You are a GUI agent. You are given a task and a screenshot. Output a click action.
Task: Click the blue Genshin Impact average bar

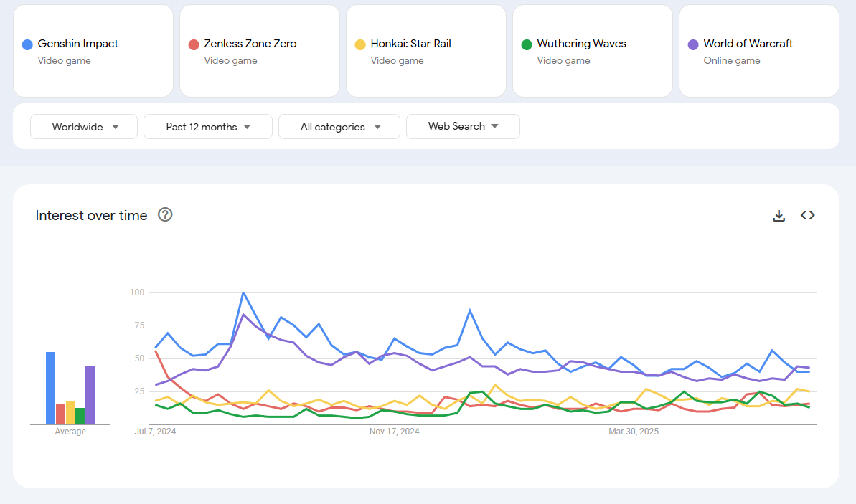(50, 389)
